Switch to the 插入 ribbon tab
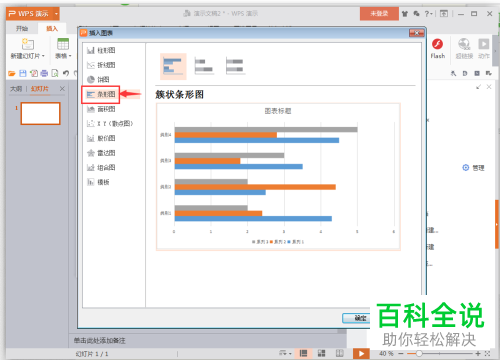 (52, 29)
